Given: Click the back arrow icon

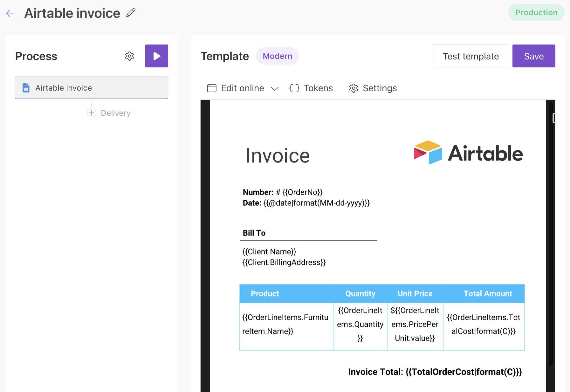Looking at the screenshot, I should click(10, 13).
